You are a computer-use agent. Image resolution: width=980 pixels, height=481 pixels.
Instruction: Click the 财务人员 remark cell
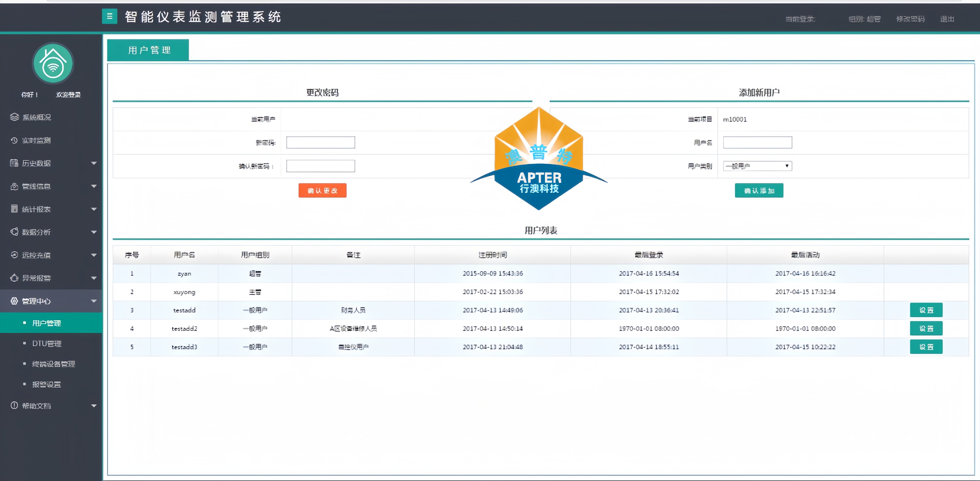point(353,310)
